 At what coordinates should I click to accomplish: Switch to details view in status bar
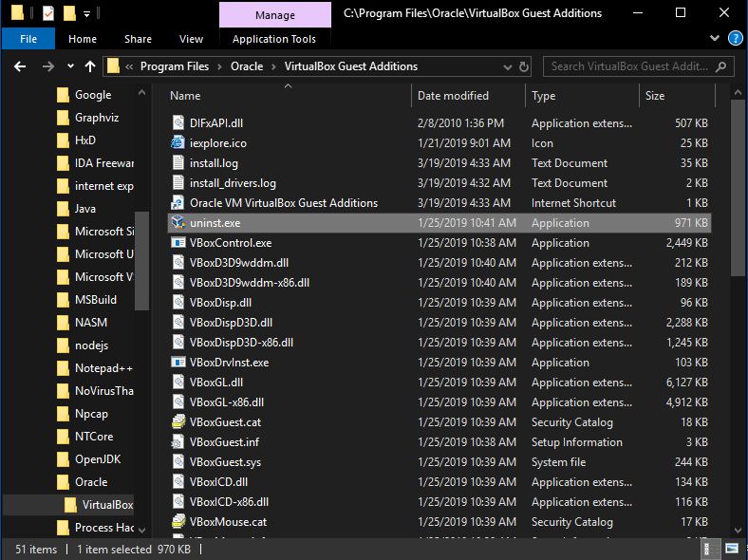point(709,549)
